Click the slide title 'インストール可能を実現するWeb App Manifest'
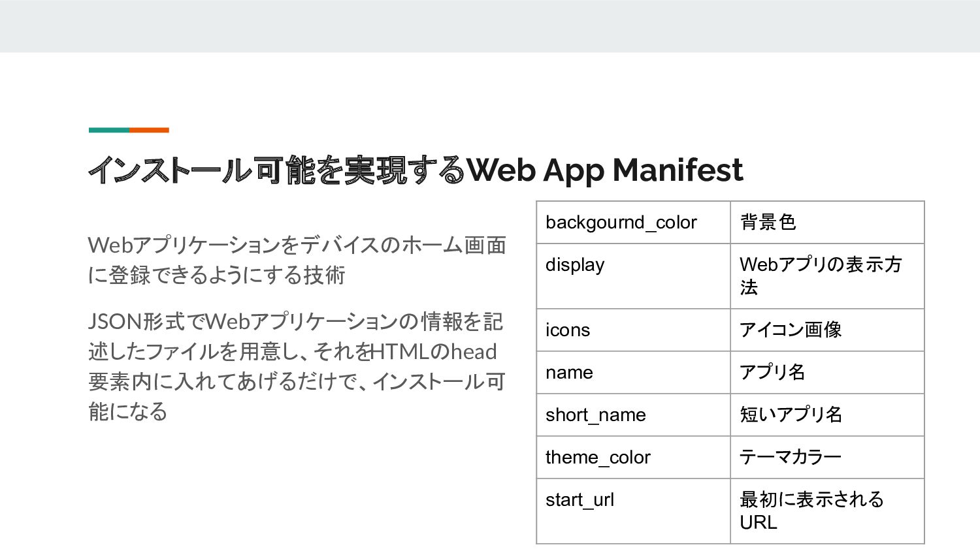The height and width of the screenshot is (551, 980). pos(416,170)
